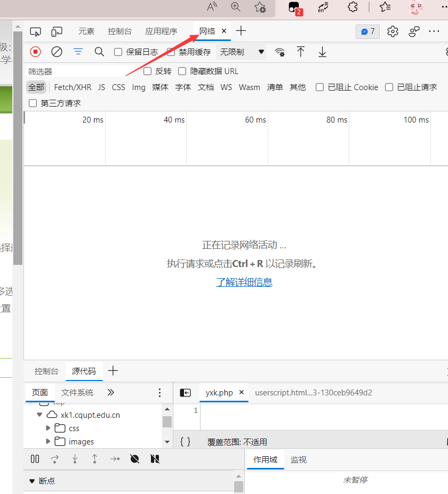Select the inspect element picker icon
Screen dimensions: 448x494
(36, 31)
